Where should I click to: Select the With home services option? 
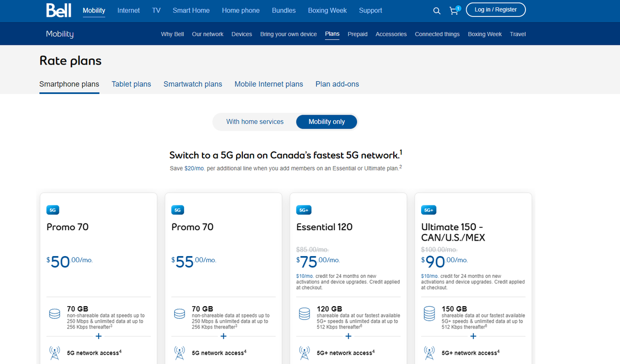pos(255,122)
